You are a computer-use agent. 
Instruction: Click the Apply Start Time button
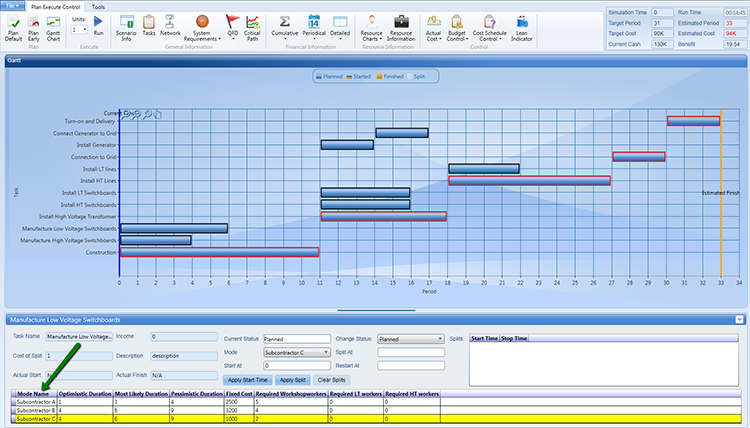[247, 380]
